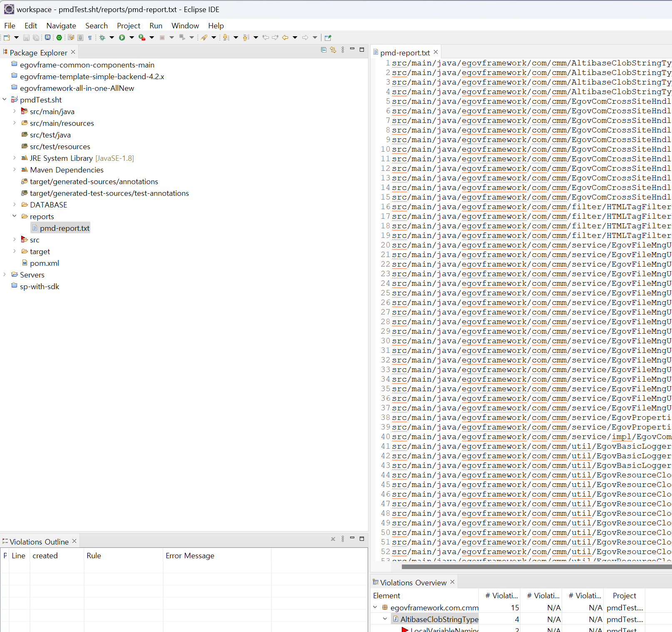Open the New wizard dropdown arrow
Viewport: 672px width, 632px height.
point(17,37)
